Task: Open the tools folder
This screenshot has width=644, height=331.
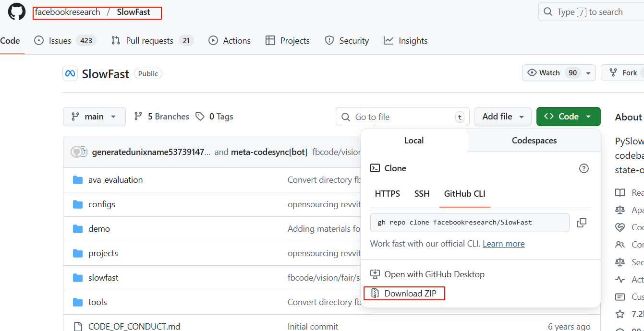Action: (x=97, y=302)
